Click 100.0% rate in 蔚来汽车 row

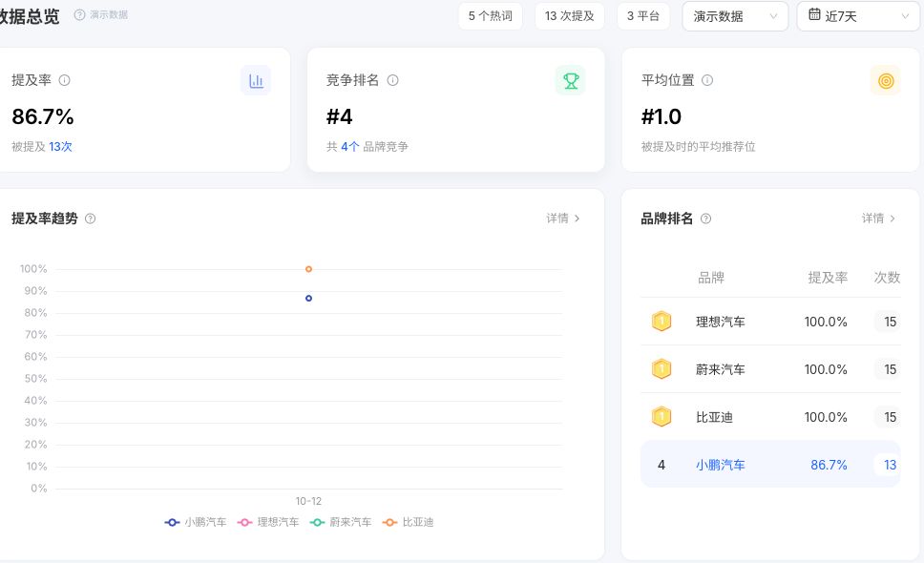click(826, 369)
